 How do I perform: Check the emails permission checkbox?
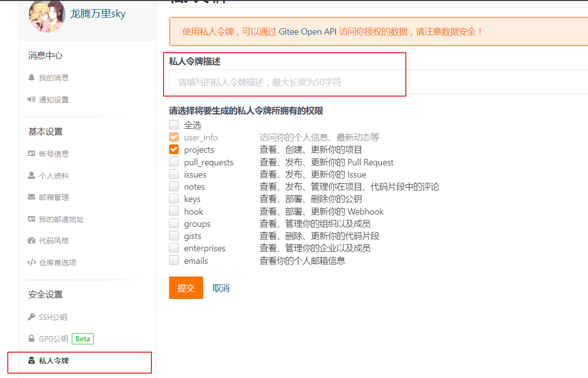[174, 260]
